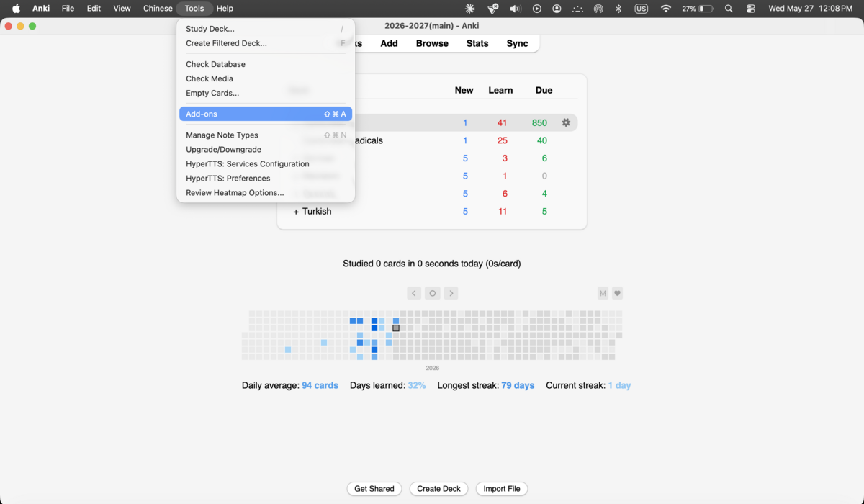Click the Get Shared button
The width and height of the screenshot is (864, 504).
click(x=374, y=488)
